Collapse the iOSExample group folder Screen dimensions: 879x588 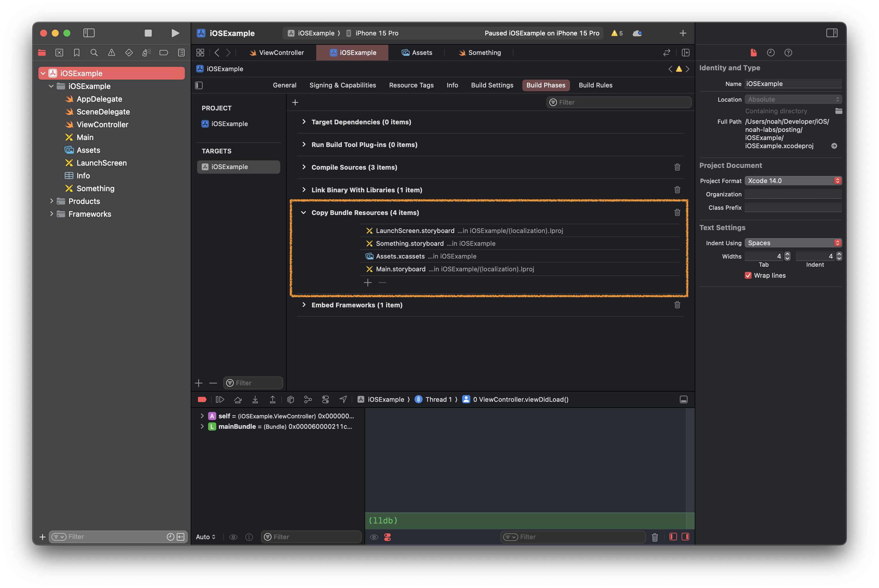[51, 86]
